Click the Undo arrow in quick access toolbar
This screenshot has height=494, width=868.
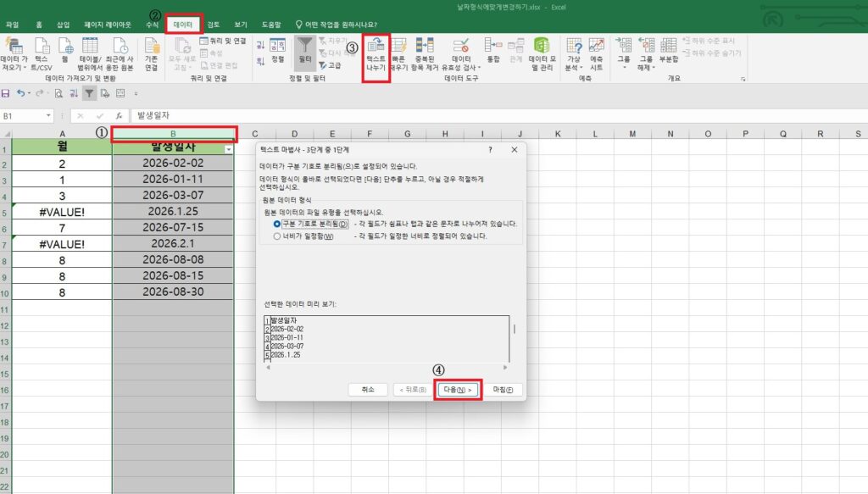20,93
